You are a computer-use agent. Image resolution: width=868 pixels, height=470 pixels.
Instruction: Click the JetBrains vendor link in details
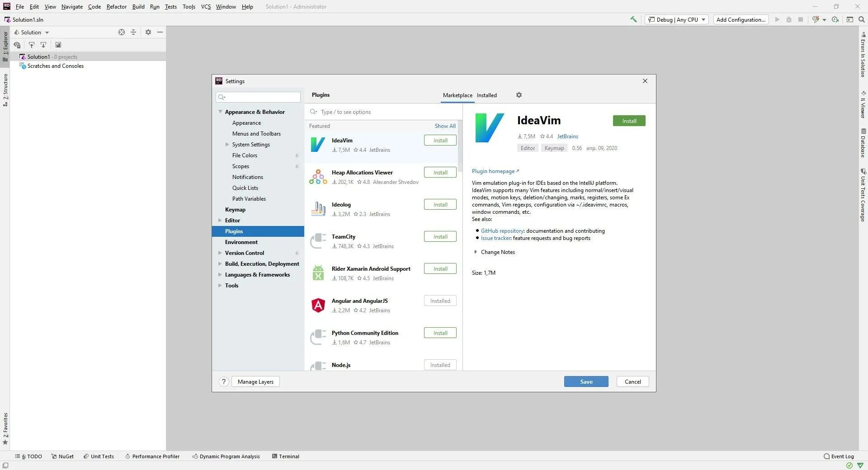point(567,136)
